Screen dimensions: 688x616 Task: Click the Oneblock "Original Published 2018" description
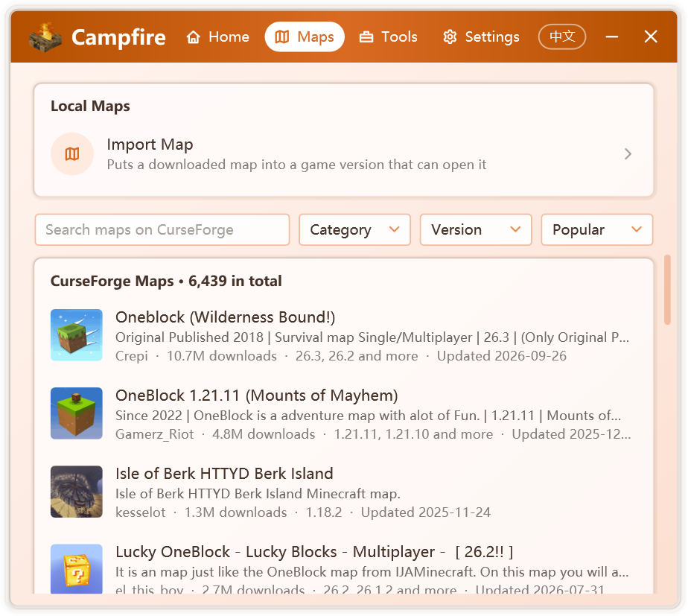372,337
